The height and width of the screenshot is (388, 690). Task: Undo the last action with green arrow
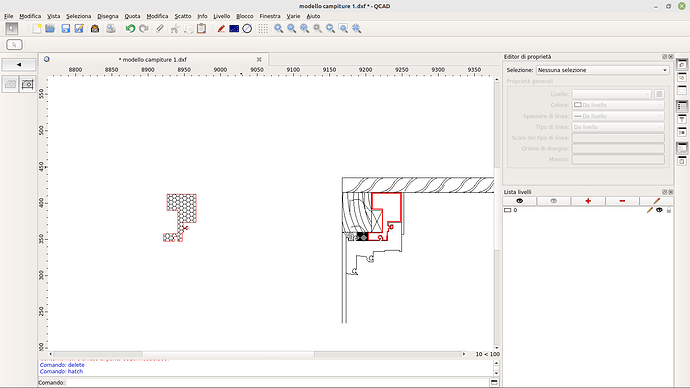point(130,29)
